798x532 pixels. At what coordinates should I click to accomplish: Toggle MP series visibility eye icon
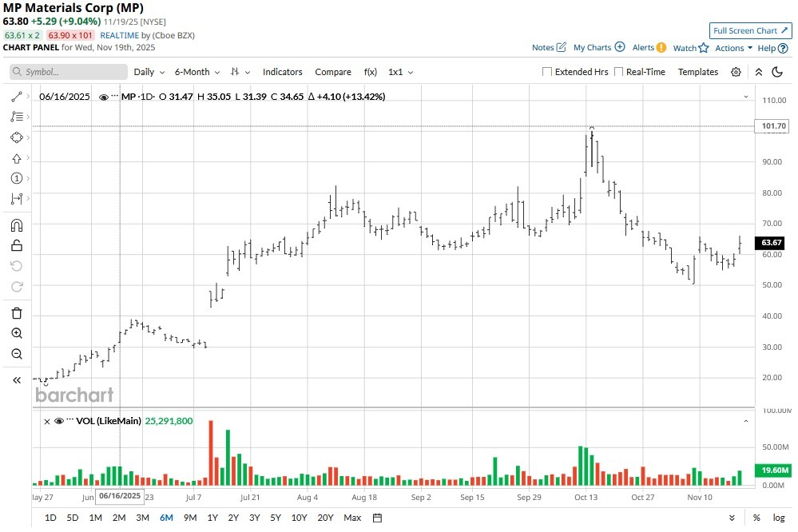point(103,97)
